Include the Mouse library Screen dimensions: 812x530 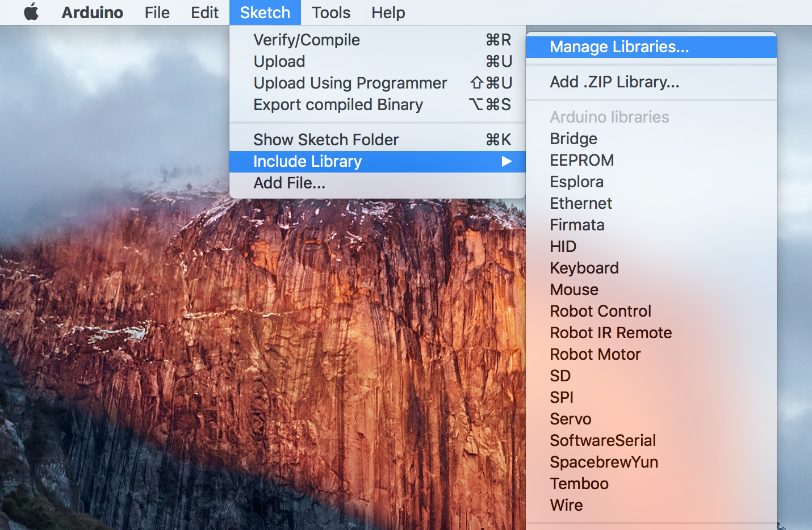[651, 289]
